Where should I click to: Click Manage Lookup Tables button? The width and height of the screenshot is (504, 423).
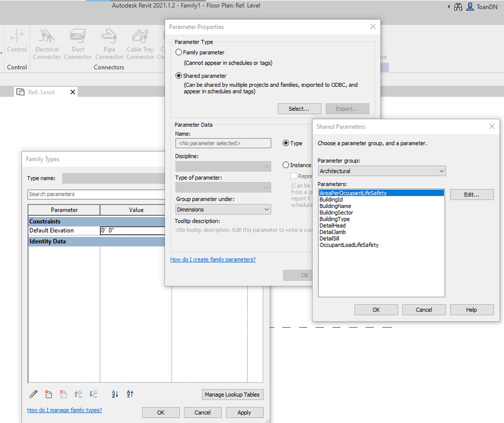(233, 395)
